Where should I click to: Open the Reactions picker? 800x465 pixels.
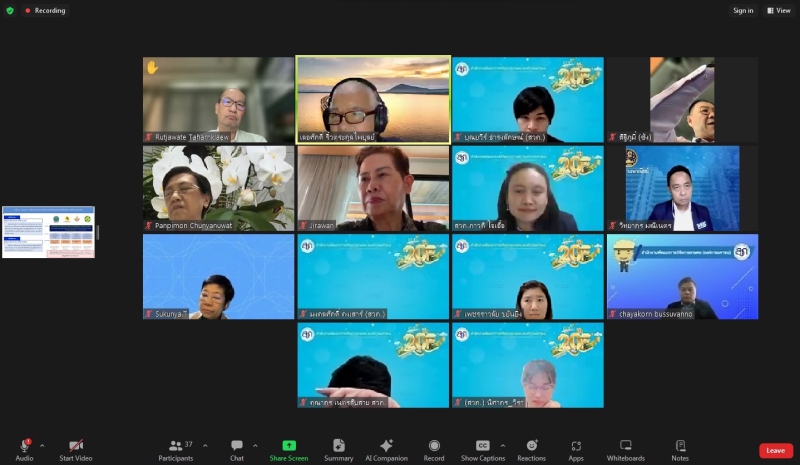[x=532, y=446]
